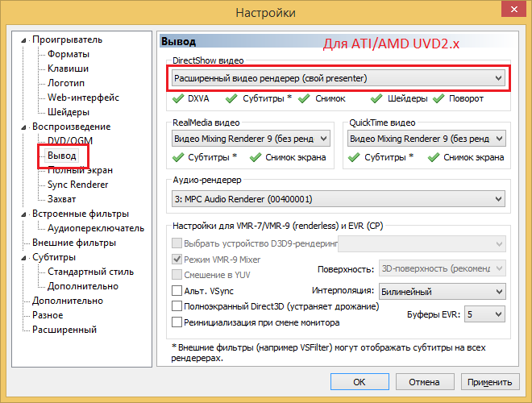This screenshot has height=403, width=532.
Task: Open the Буферы EVR dropdown
Action: pyautogui.click(x=484, y=314)
